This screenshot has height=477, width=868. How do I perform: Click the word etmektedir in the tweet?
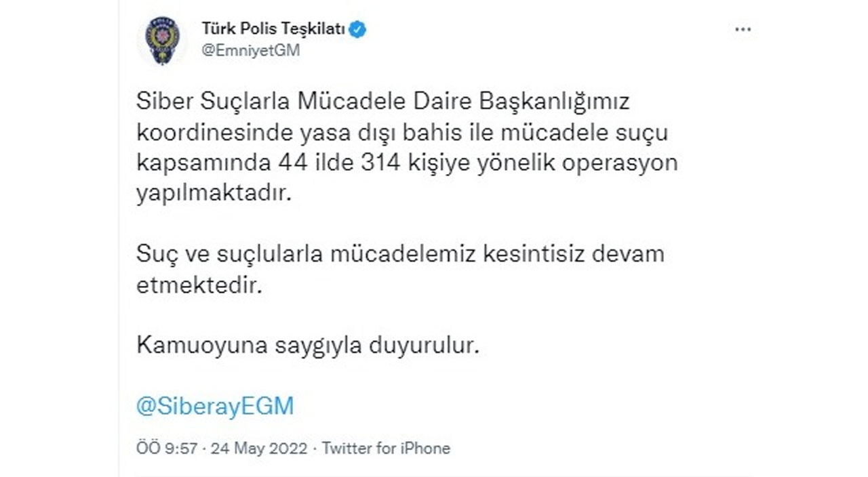pos(199,285)
